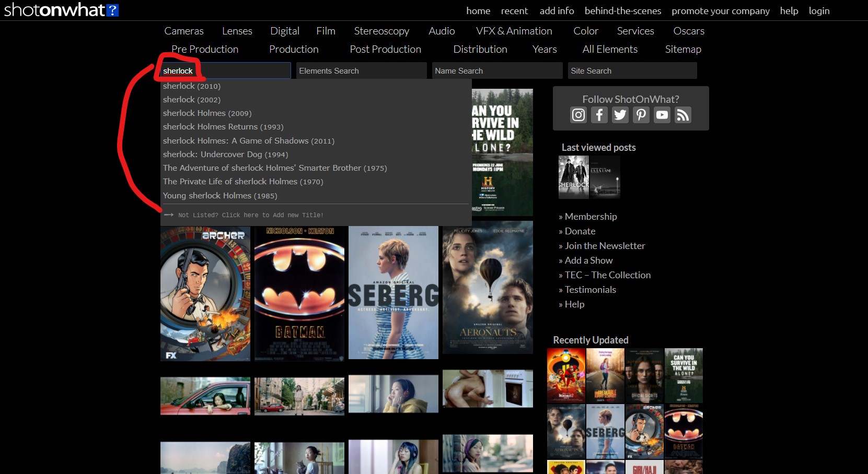Open the Stereoscopy category
868x474 pixels.
(381, 31)
